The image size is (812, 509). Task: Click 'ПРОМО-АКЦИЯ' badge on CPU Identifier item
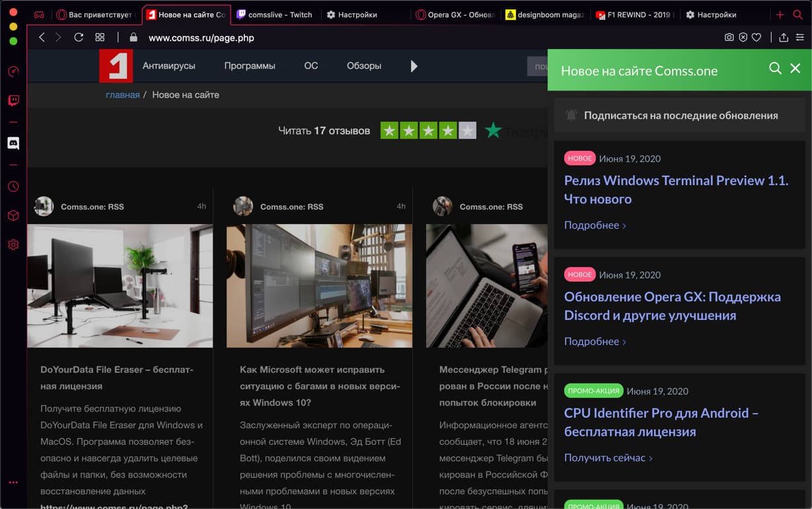pos(593,391)
